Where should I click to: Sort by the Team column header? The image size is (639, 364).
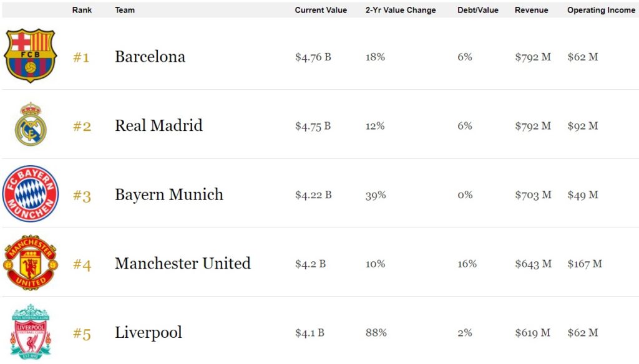[125, 10]
